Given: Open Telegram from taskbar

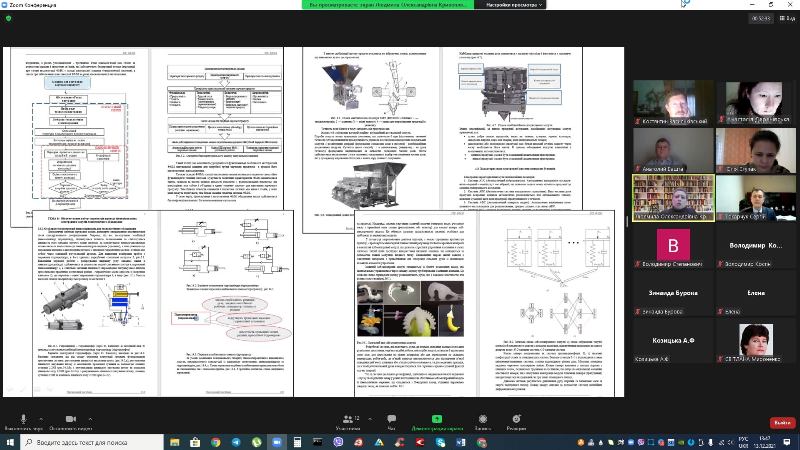Looking at the screenshot, I should 236,442.
